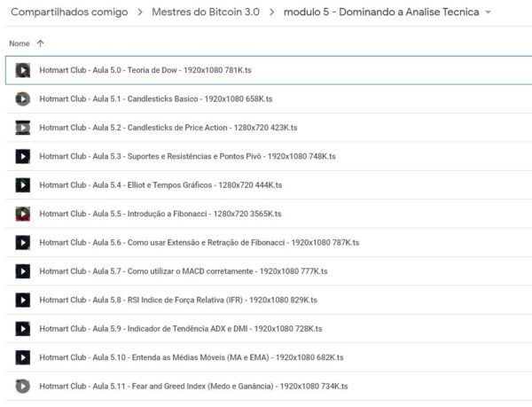532x407 pixels.
Task: Navigate to Mestres do Bitcoin 3.0 folder
Action: [207, 12]
